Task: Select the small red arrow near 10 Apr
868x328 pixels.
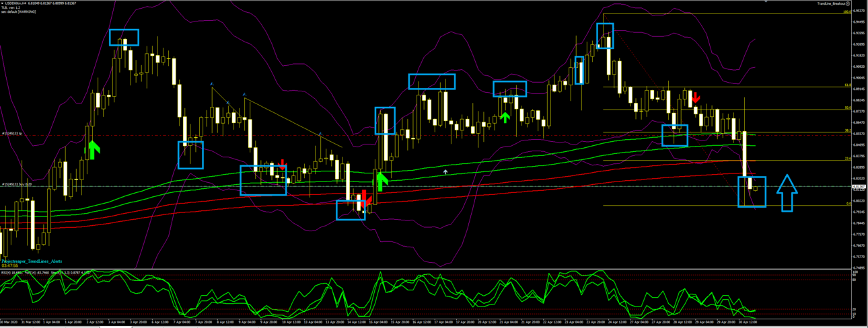Action: (282, 163)
